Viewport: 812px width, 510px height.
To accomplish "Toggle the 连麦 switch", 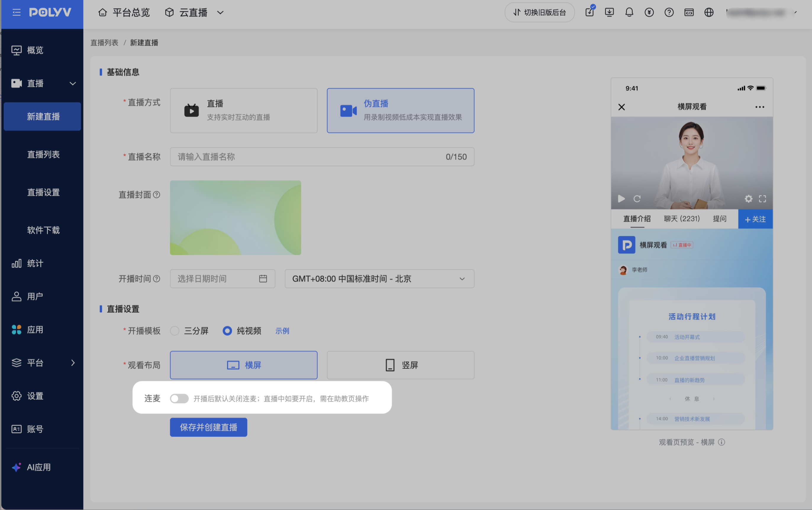I will (179, 398).
